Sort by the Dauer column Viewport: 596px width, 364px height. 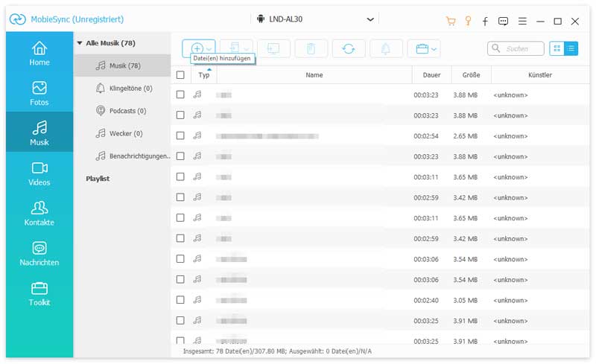[432, 75]
